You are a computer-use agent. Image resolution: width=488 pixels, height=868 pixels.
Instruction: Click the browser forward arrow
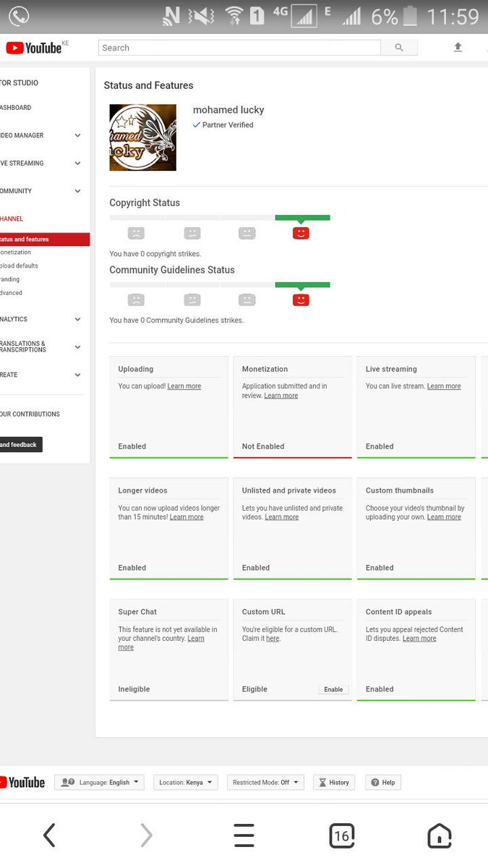146,835
